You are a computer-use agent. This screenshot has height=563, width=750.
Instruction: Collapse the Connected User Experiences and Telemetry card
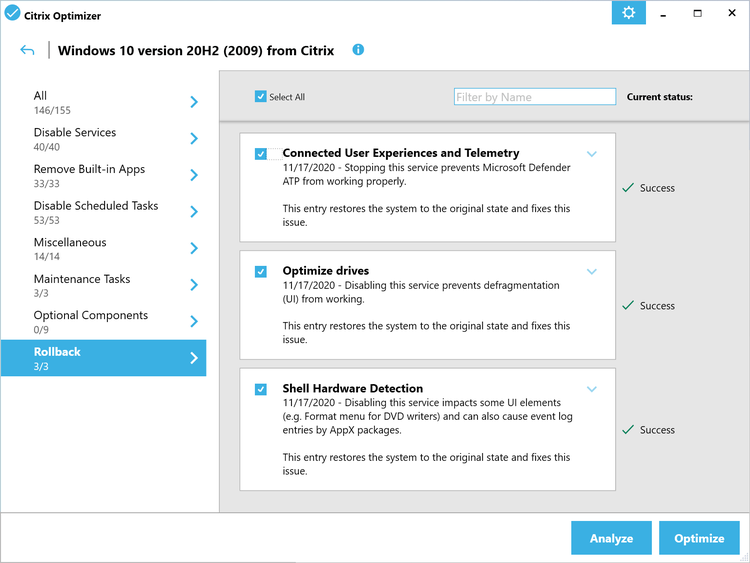592,154
